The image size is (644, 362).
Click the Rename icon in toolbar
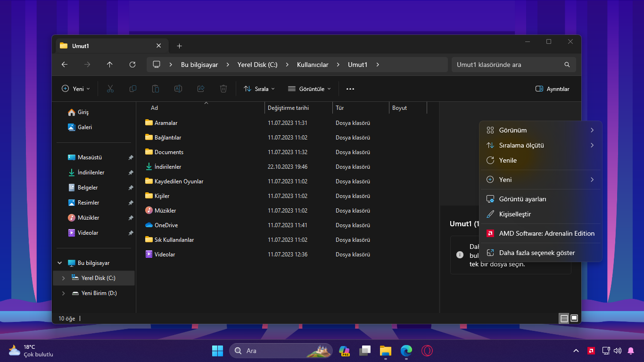[178, 89]
